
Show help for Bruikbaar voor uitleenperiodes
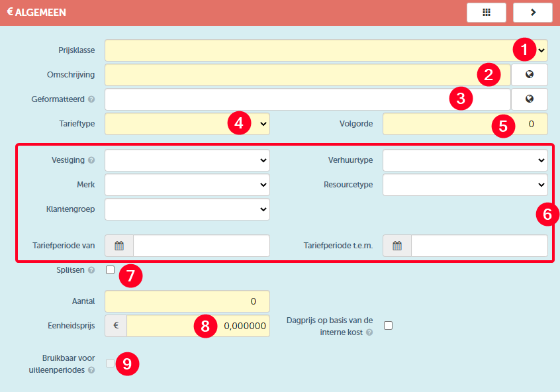(91, 370)
